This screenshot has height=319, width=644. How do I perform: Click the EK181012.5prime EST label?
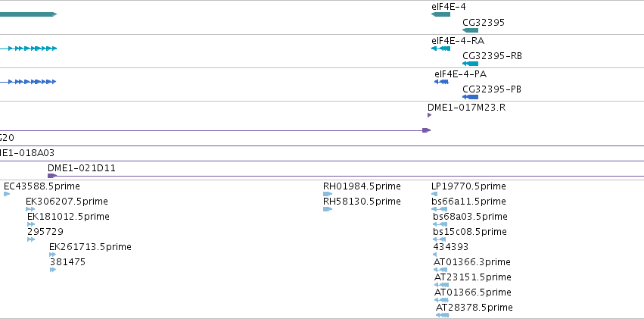click(x=69, y=217)
